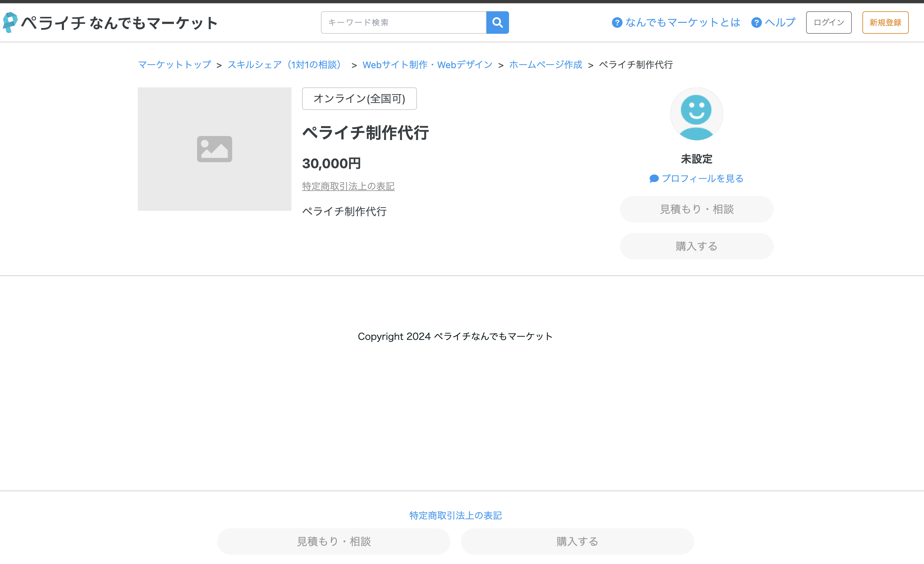Click the 見積もり・相談 button under seller profile
The height and width of the screenshot is (564, 924).
[696, 209]
